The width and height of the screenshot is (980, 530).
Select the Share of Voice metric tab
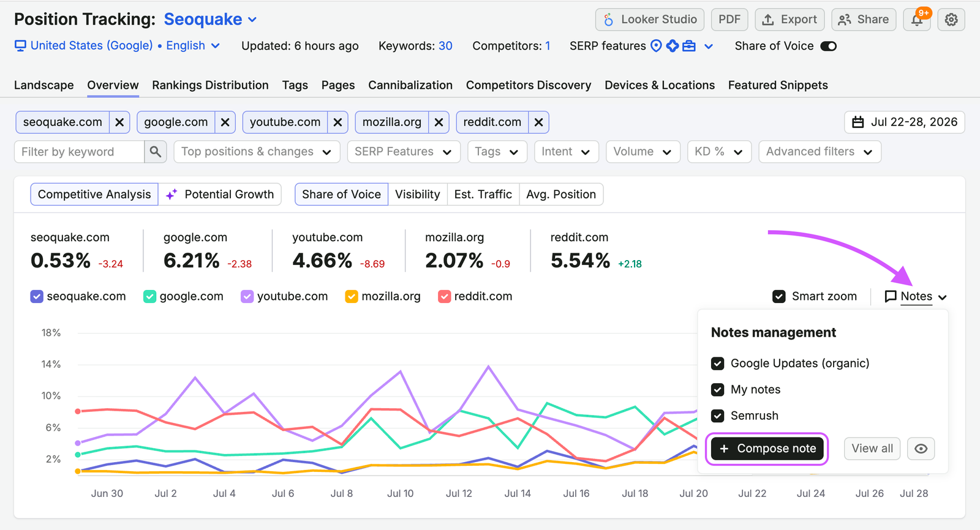pos(341,195)
